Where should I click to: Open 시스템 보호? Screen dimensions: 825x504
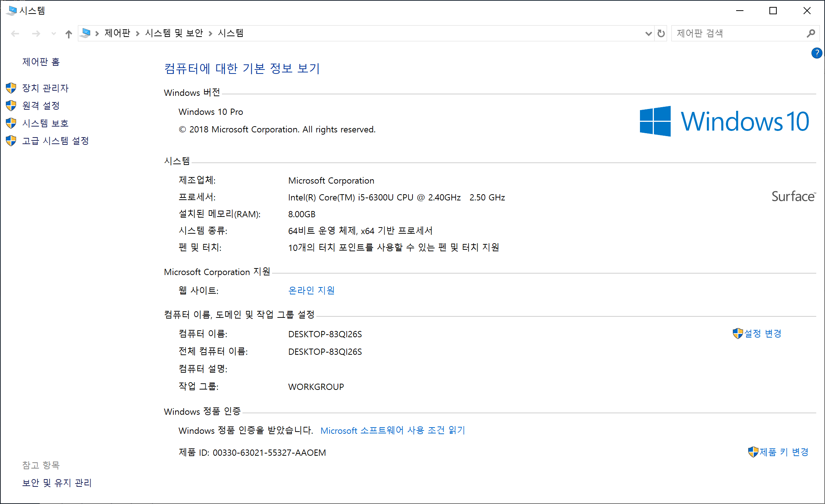pyautogui.click(x=45, y=123)
